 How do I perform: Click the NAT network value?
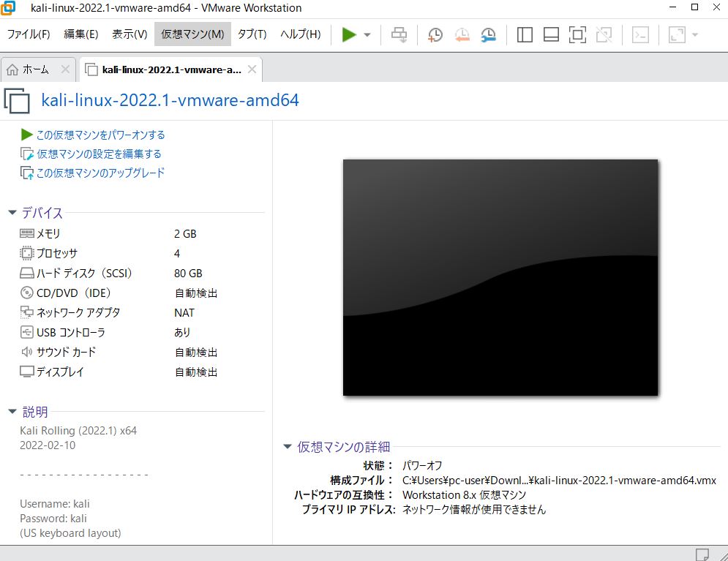pos(184,313)
